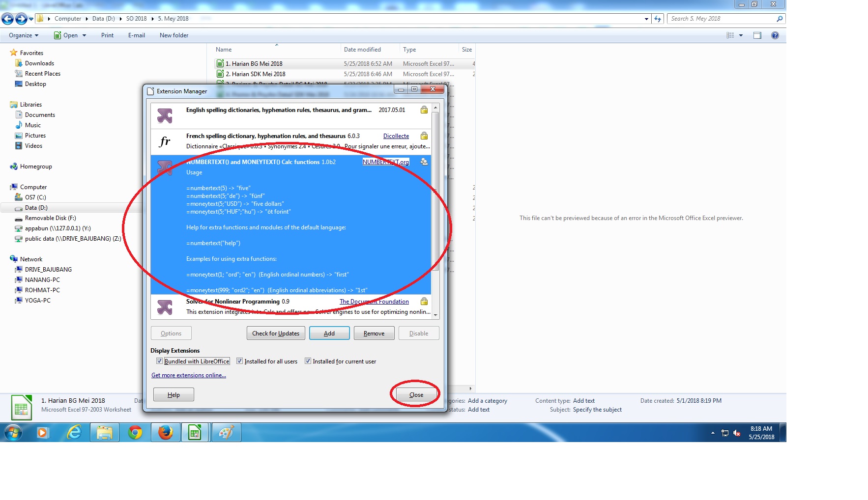Open Firefox from taskbar

click(x=165, y=433)
